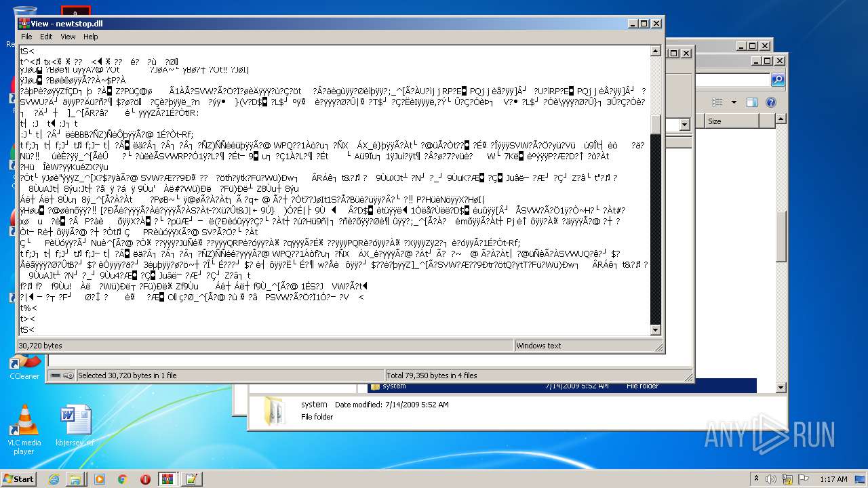Open the VLC media player desktop shortcut
Screen dimensions: 868x488
(x=24, y=430)
